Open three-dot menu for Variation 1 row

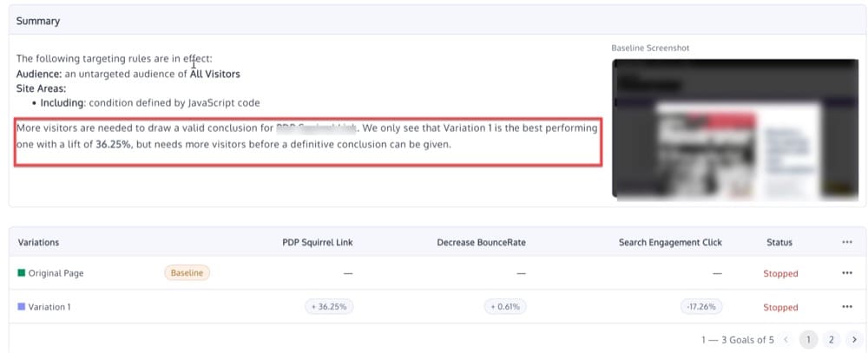pyautogui.click(x=846, y=307)
